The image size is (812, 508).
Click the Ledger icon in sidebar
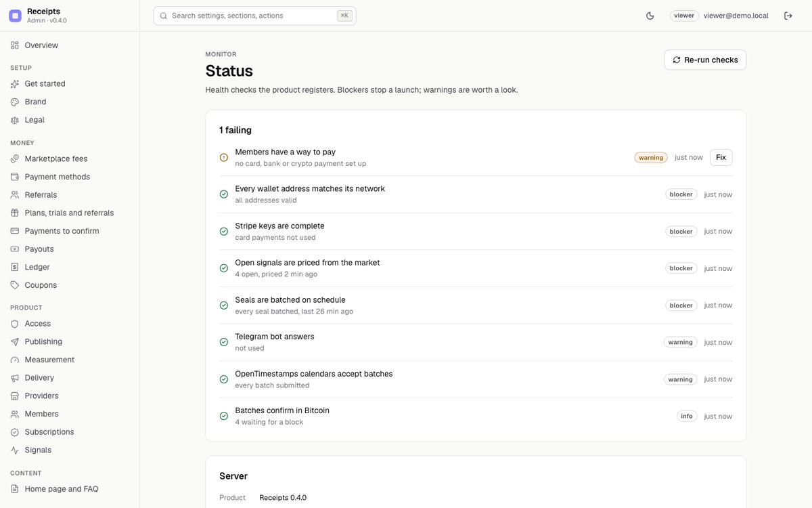tap(15, 267)
